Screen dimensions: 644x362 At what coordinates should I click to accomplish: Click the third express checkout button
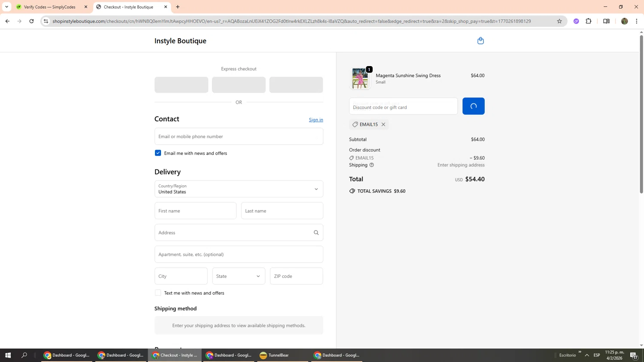click(x=296, y=85)
